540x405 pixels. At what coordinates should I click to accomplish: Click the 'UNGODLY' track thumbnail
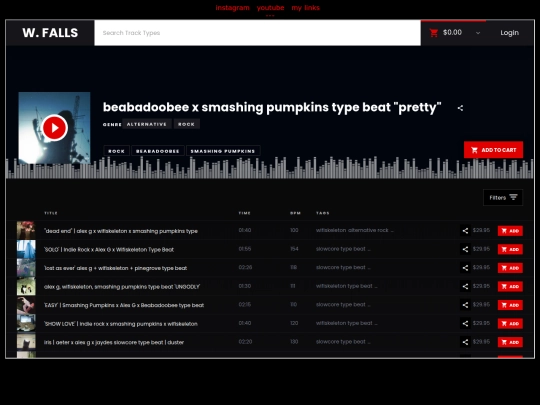(26, 287)
